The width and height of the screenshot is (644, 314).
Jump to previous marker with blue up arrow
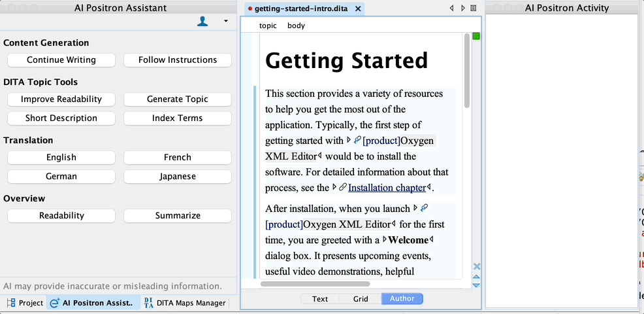click(476, 277)
